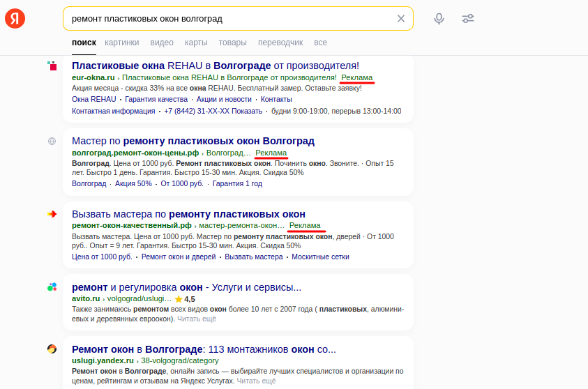
Task: Click Волгоград… breadcrumb of Мастер result
Action: click(228, 153)
